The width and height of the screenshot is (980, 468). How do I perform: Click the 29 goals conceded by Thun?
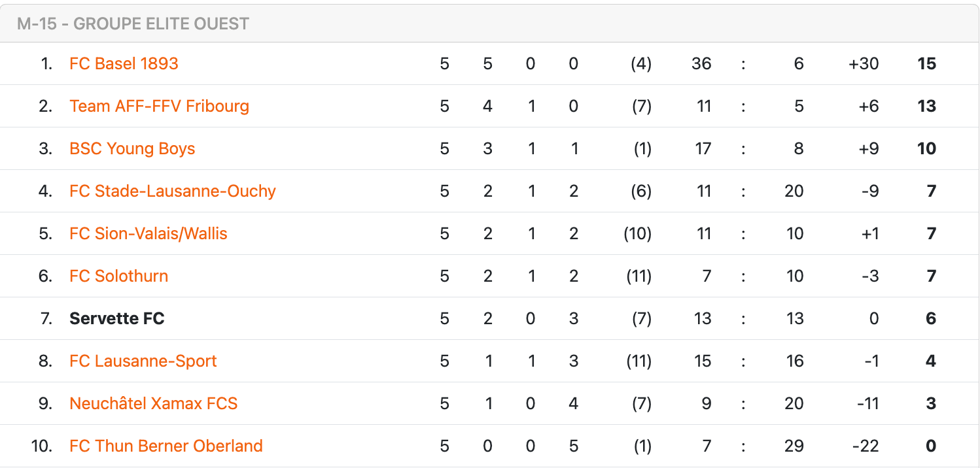(794, 446)
